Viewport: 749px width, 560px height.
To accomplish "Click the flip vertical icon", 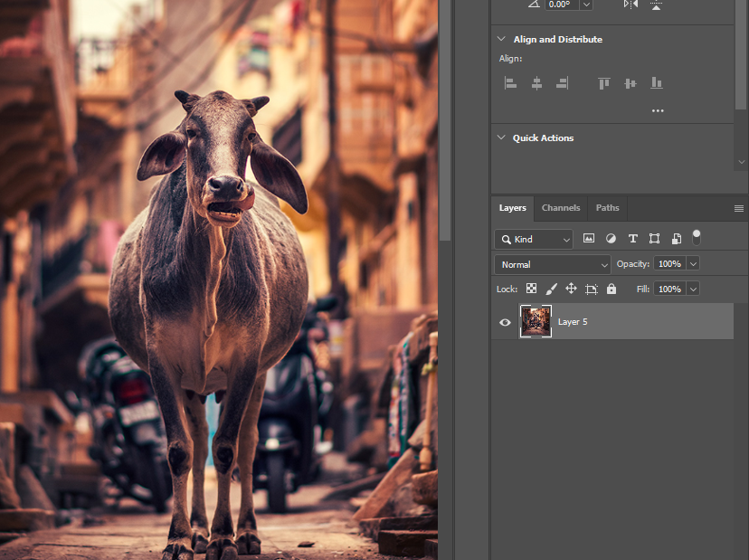I will pyautogui.click(x=656, y=5).
